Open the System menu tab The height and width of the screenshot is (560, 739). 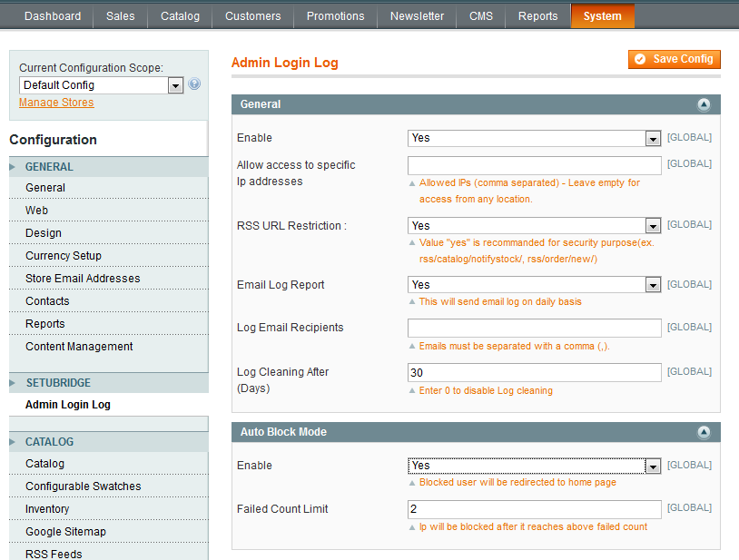(x=603, y=16)
